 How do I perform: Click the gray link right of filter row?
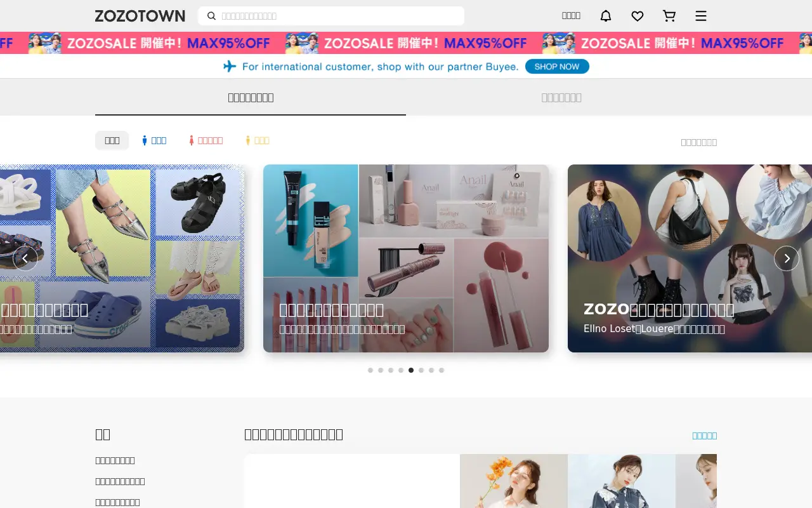(698, 142)
